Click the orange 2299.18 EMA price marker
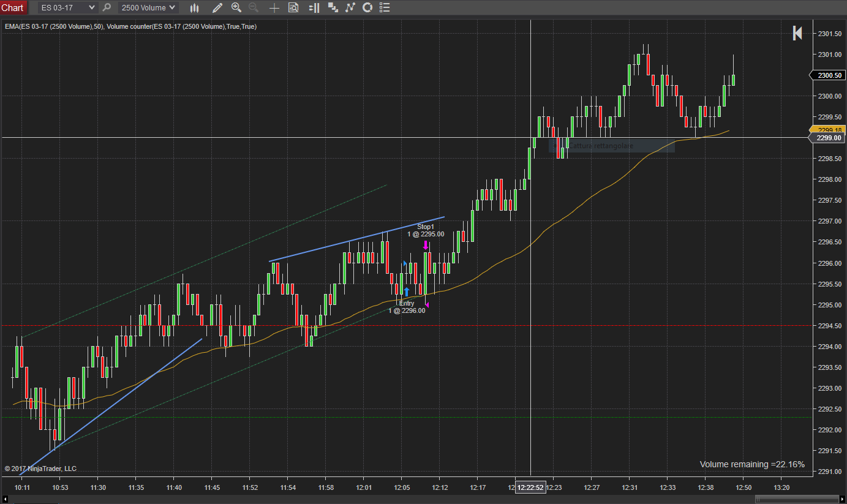 tap(829, 130)
